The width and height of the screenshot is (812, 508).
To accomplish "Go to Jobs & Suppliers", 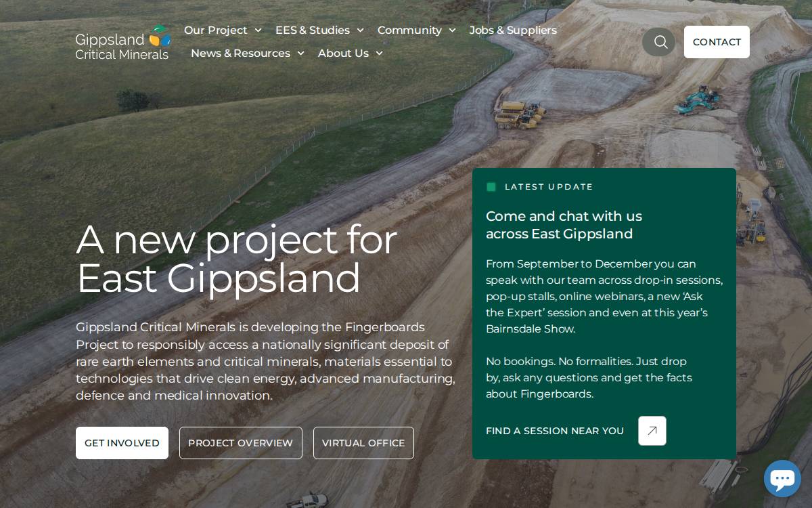I will coord(513,30).
